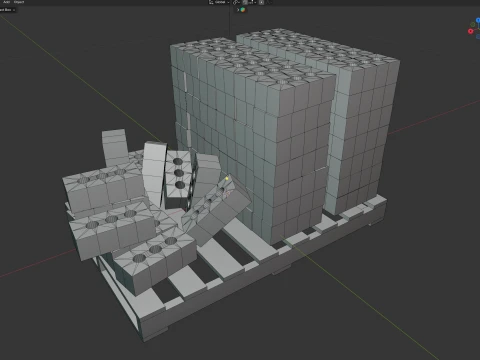Viewport: 480px width, 360px height.
Task: Open the Global transform orientation dropdown
Action: 219,2
